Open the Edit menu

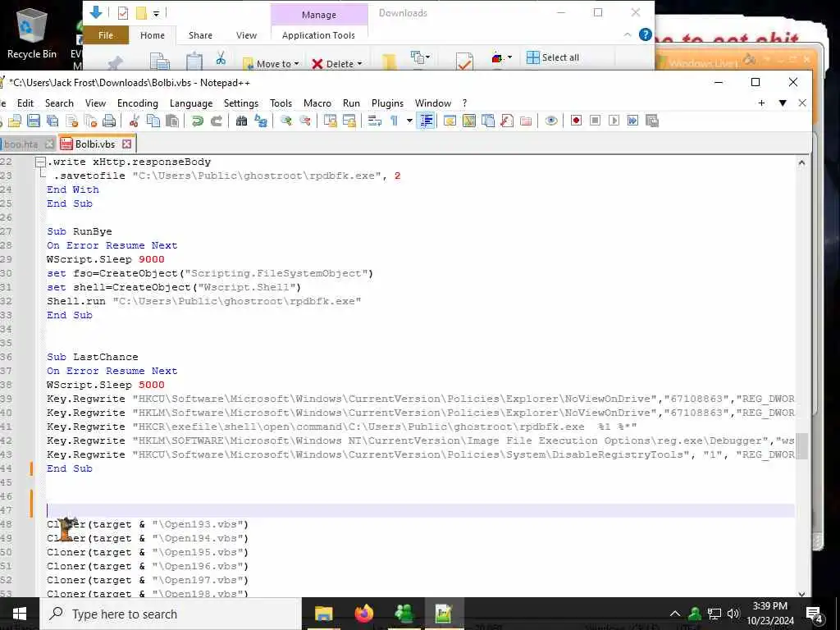point(25,103)
